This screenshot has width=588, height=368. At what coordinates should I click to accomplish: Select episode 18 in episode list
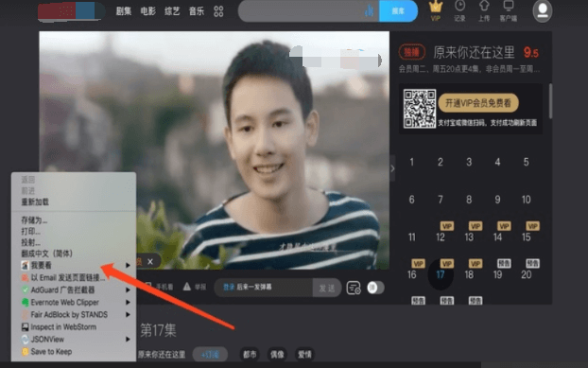(x=469, y=274)
